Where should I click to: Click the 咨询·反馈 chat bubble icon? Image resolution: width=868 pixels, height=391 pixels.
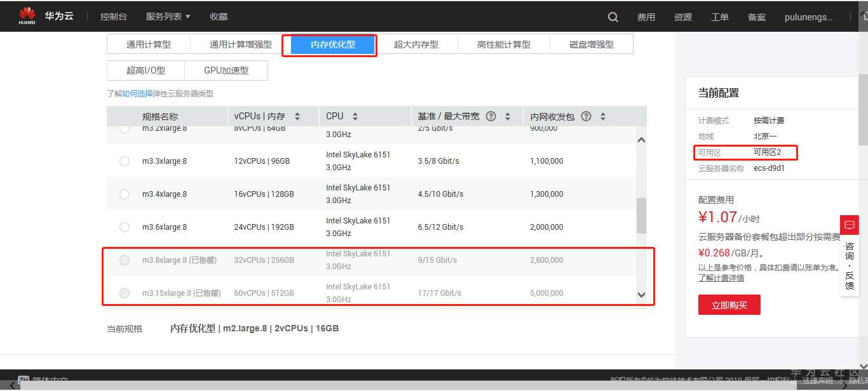[x=850, y=225]
